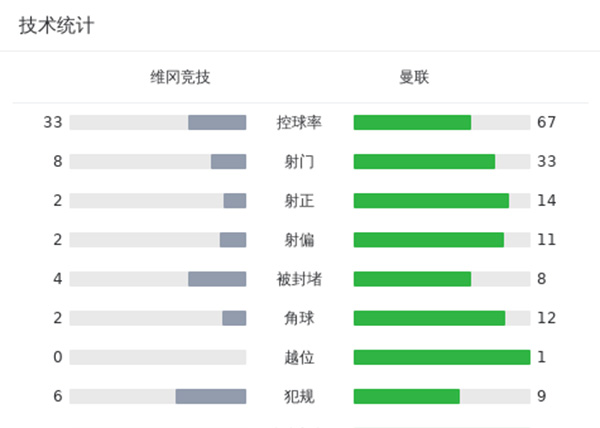Select the 犯规 row label
This screenshot has height=428, width=600.
[299, 396]
